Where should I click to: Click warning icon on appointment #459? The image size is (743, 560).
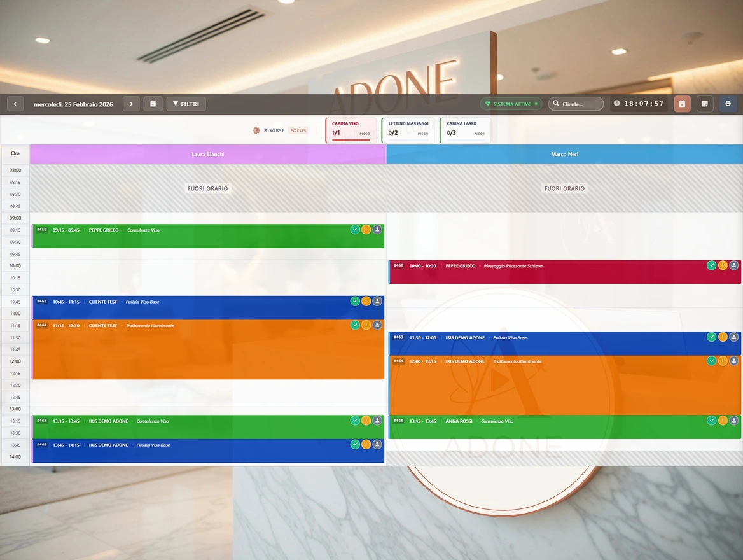[366, 230]
